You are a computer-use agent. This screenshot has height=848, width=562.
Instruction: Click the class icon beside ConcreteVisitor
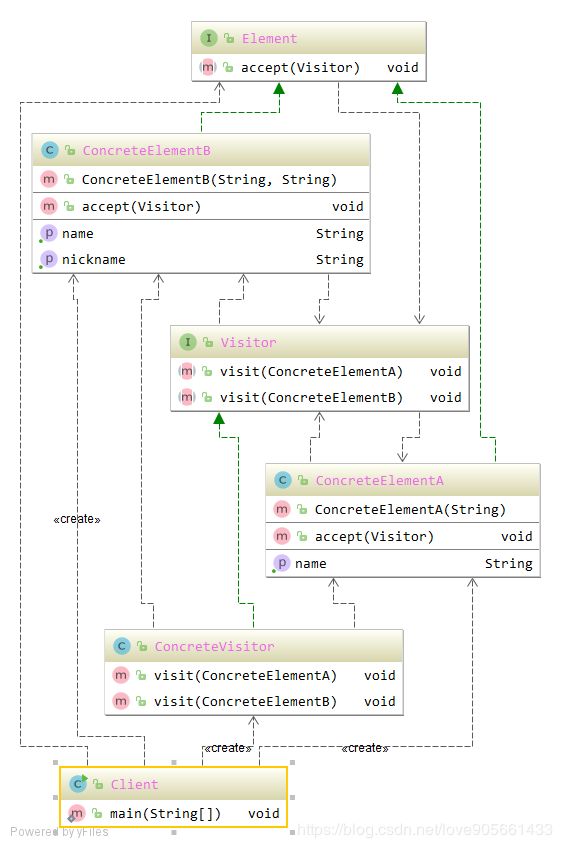[x=122, y=646]
